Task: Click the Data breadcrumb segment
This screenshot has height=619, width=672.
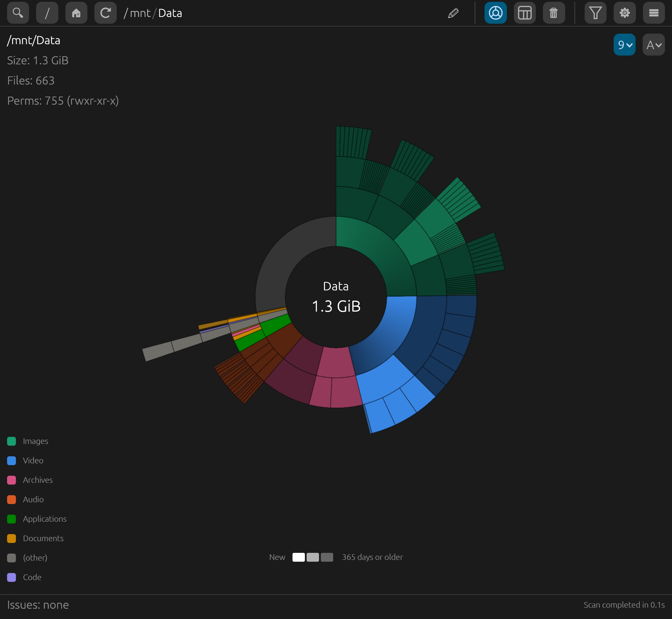Action: point(170,13)
